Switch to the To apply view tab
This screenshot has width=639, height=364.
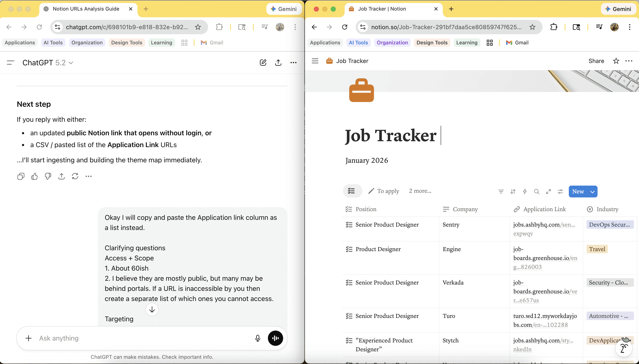pyautogui.click(x=384, y=191)
